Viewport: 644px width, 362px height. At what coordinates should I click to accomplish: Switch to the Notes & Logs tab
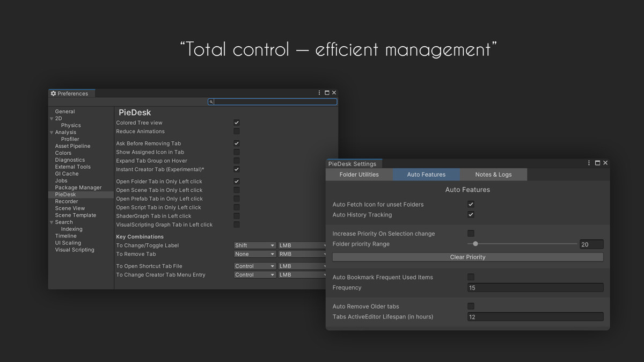(x=493, y=175)
